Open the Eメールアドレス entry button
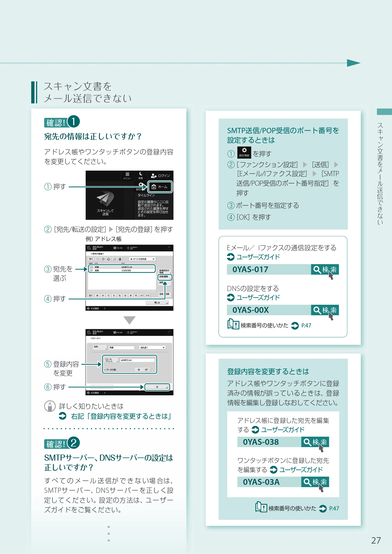This screenshot has width=392, height=554. tap(111, 360)
